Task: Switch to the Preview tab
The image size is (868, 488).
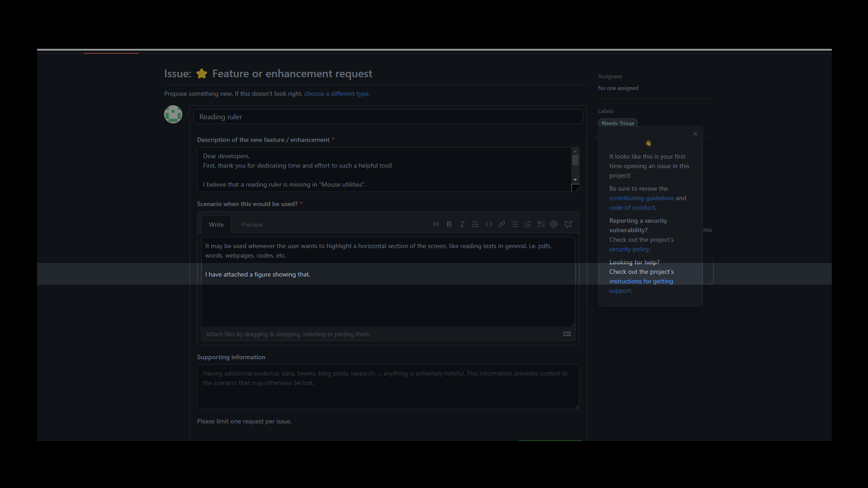Action: point(251,224)
